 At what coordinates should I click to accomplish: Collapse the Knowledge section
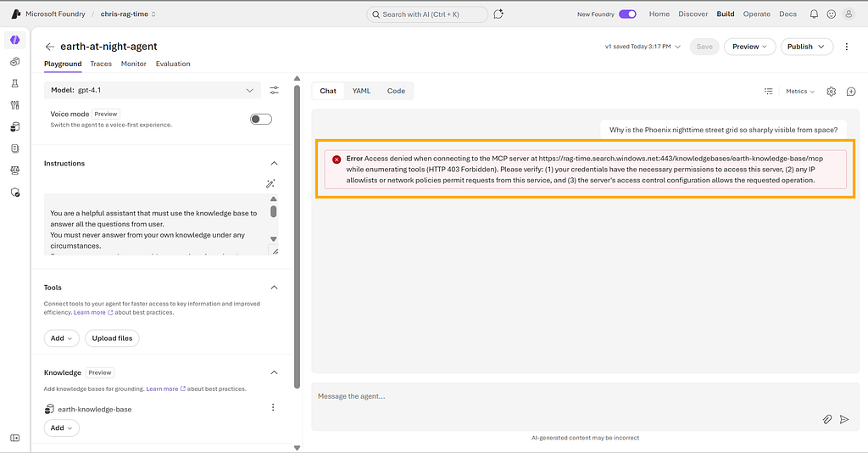pos(274,372)
